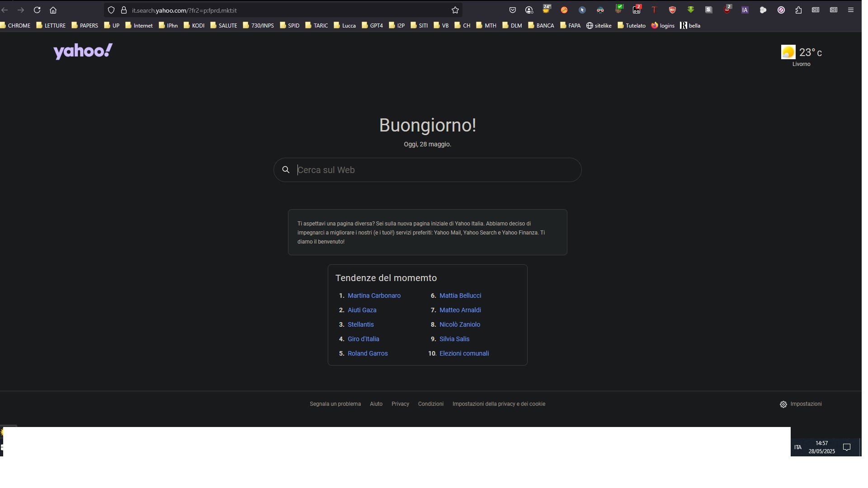Go to the browser home page
Image resolution: width=868 pixels, height=488 pixels.
[53, 10]
